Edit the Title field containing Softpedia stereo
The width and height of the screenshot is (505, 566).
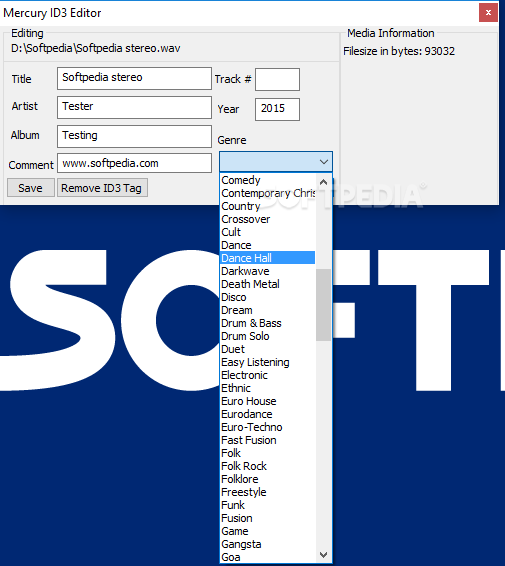click(134, 78)
